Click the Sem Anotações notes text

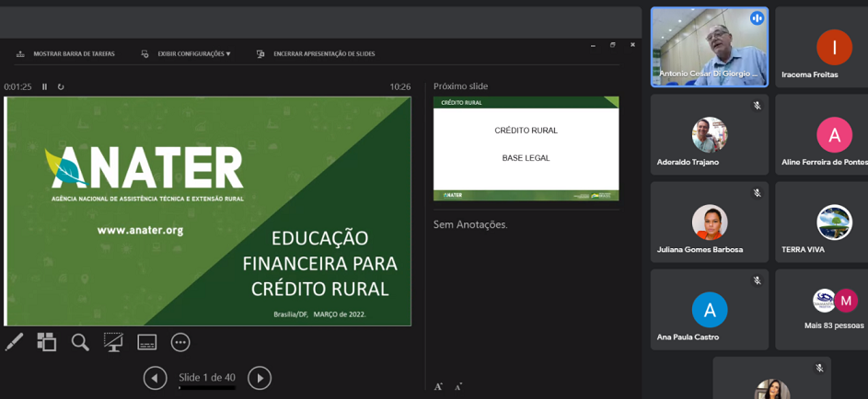coord(470,225)
